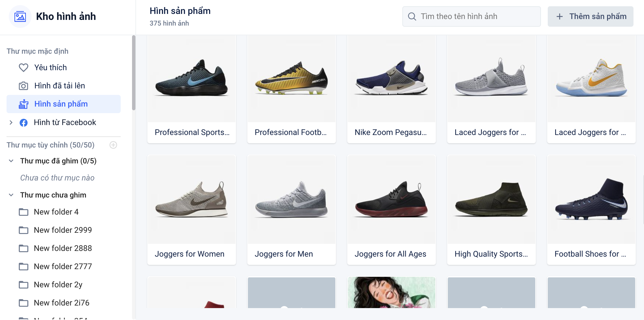Screen dimensions: 644x320
Task: Add custom folder with plus circle icon
Action: 113,145
